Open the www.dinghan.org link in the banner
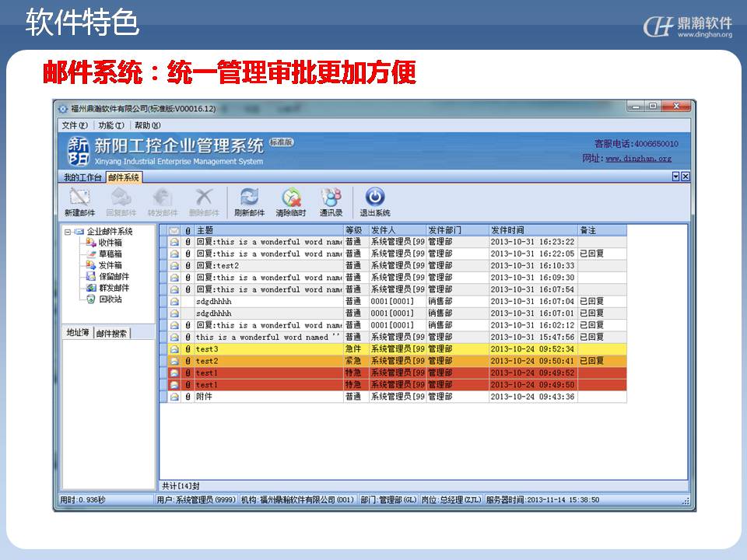Screen dimensions: 747x560 [638, 159]
